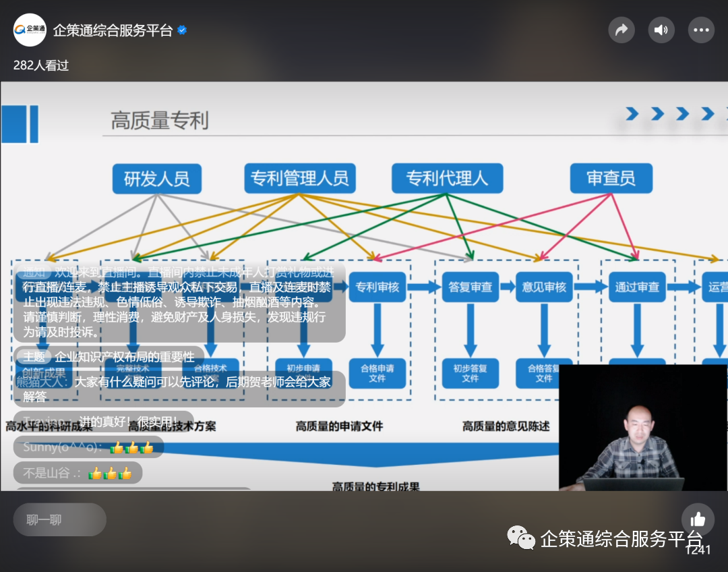Click the 审查员 box on slide
This screenshot has height=572, width=728.
pyautogui.click(x=611, y=178)
